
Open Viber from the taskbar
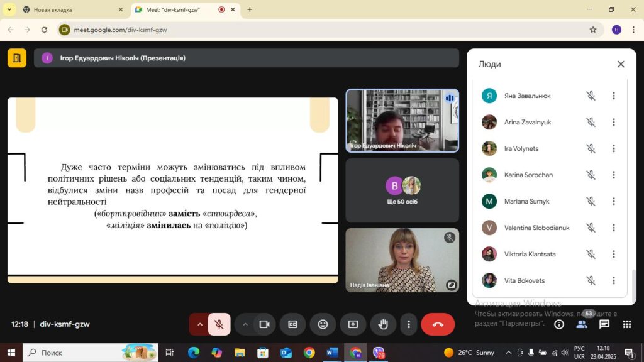[x=379, y=353]
